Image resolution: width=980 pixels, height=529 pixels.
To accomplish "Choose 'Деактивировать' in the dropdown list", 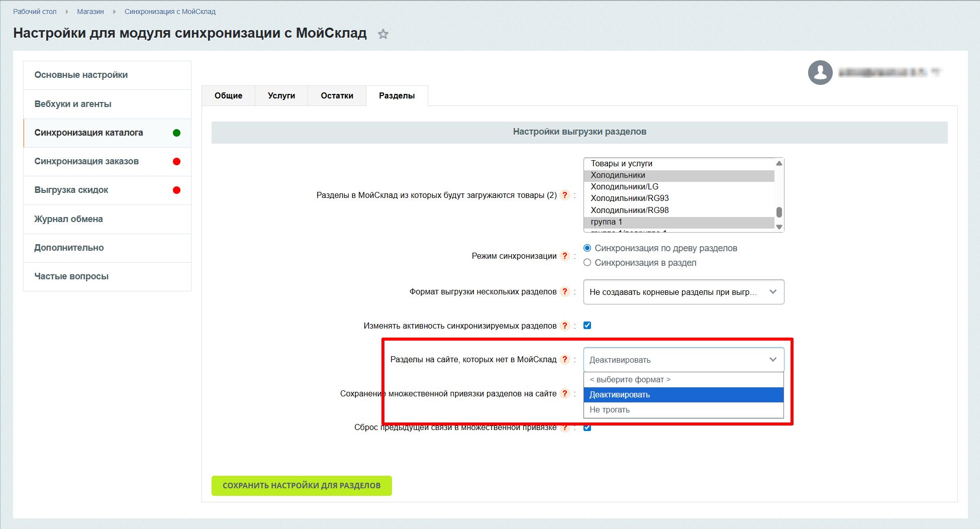I will [683, 395].
